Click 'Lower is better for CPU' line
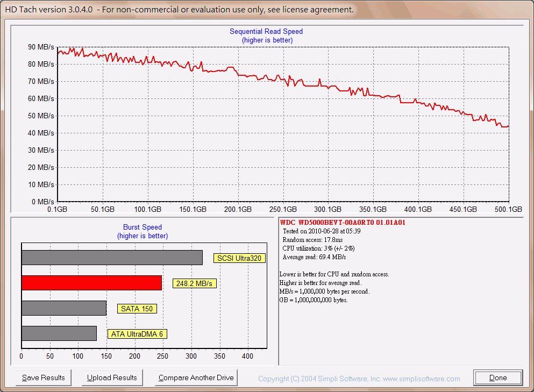The height and width of the screenshot is (392, 534). coord(334,274)
